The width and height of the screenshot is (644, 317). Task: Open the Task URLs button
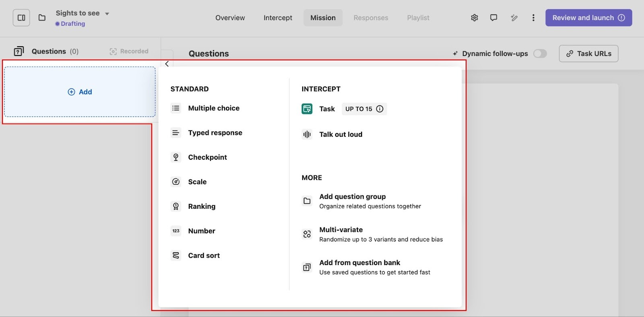(x=588, y=54)
